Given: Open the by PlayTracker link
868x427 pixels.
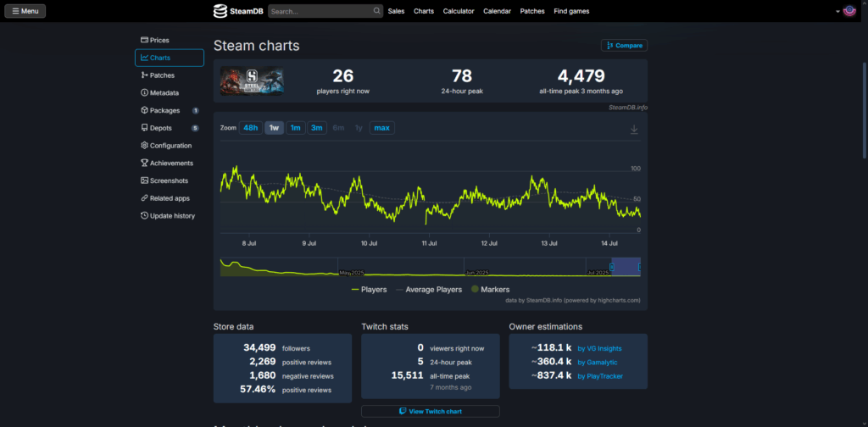Looking at the screenshot, I should click(x=600, y=376).
